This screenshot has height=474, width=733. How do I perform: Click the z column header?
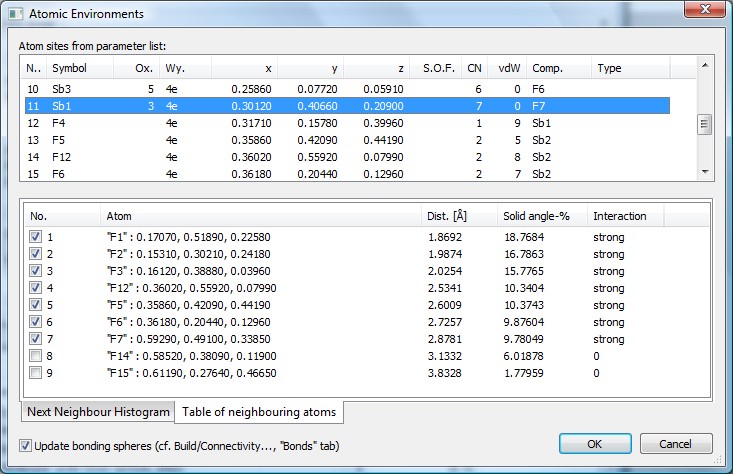tap(376, 68)
